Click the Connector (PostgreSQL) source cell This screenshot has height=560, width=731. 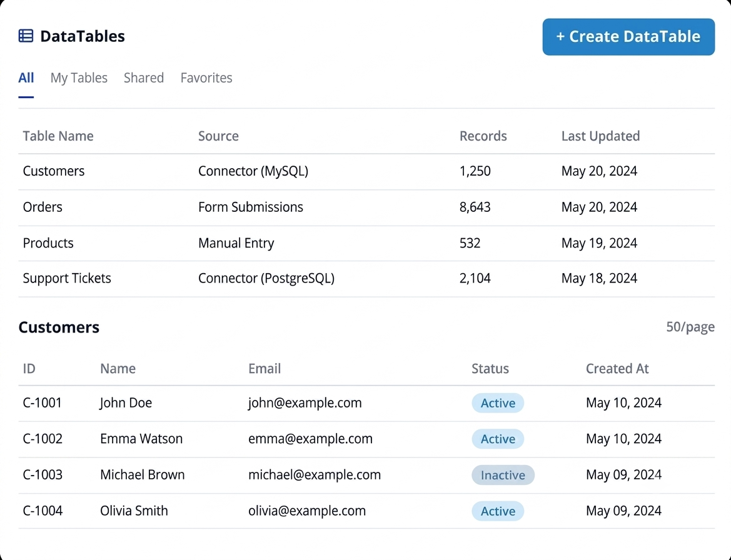(266, 278)
